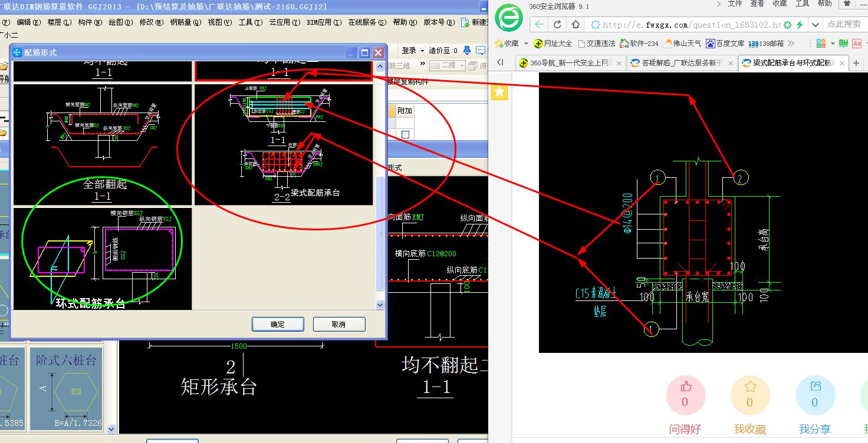Screen dimensions: 868x443
Task: Click the green lightning speed-mode icon
Action: (x=800, y=25)
